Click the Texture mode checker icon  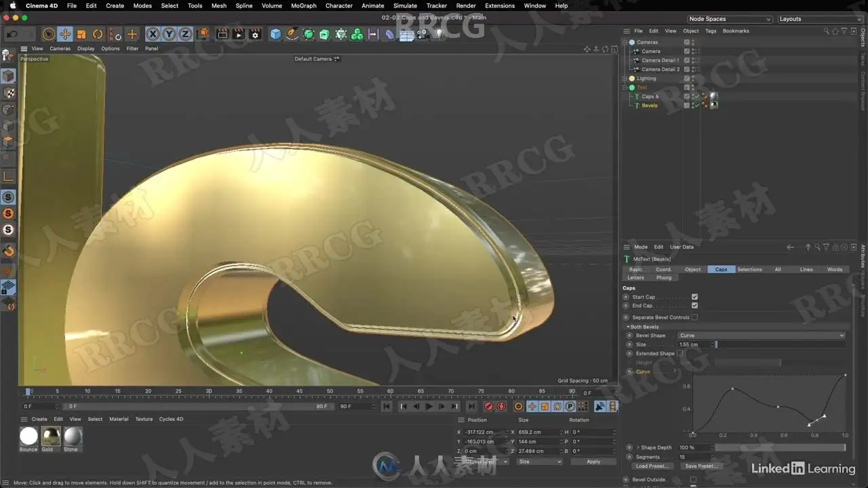click(9, 92)
